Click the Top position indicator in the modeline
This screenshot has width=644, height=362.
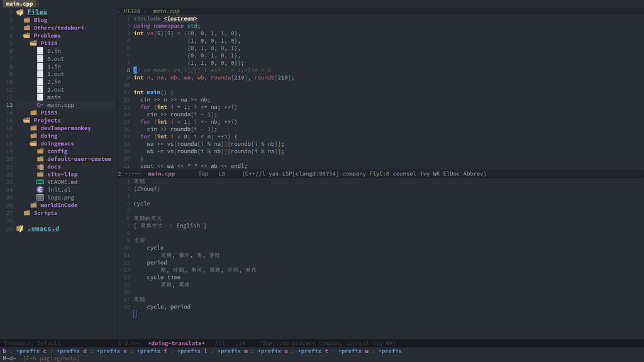pos(203,173)
